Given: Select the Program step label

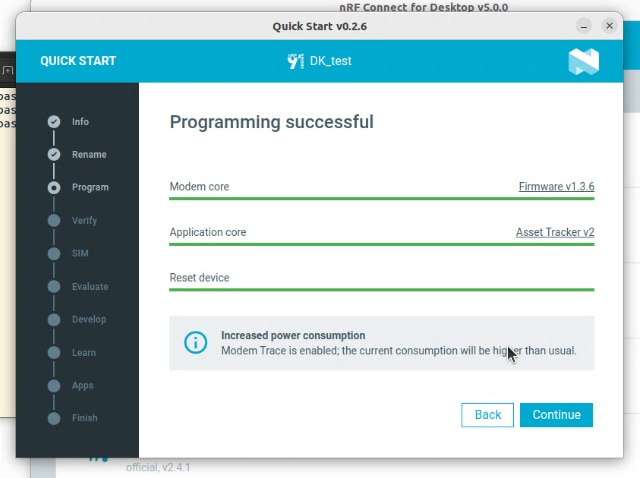Looking at the screenshot, I should point(90,187).
